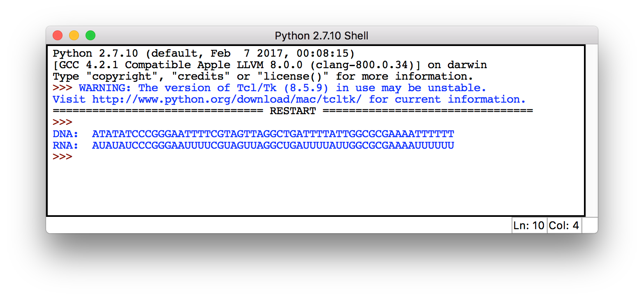Click the empty >>> prompt after RESTART

click(x=63, y=122)
